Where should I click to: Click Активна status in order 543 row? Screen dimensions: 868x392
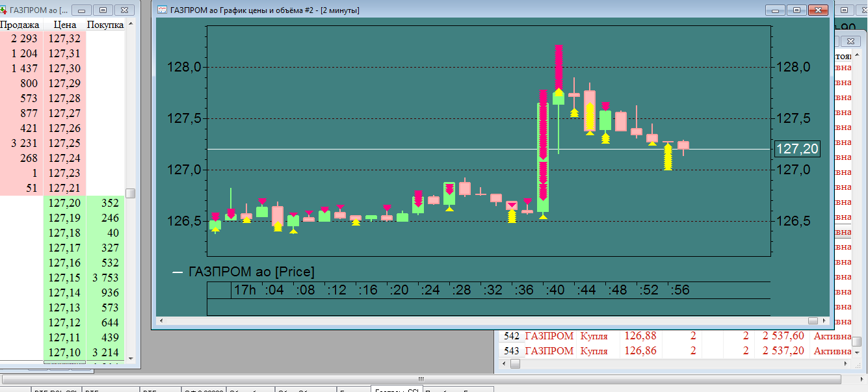pos(832,351)
